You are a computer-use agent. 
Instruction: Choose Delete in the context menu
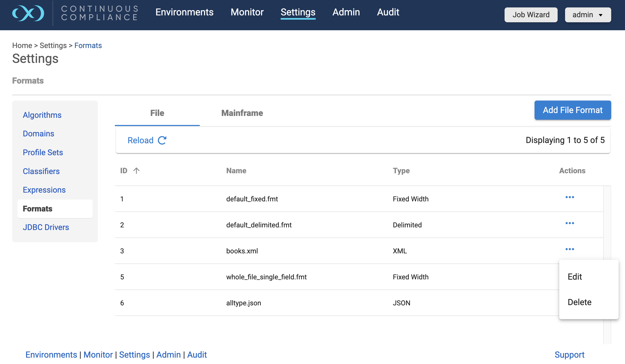579,302
